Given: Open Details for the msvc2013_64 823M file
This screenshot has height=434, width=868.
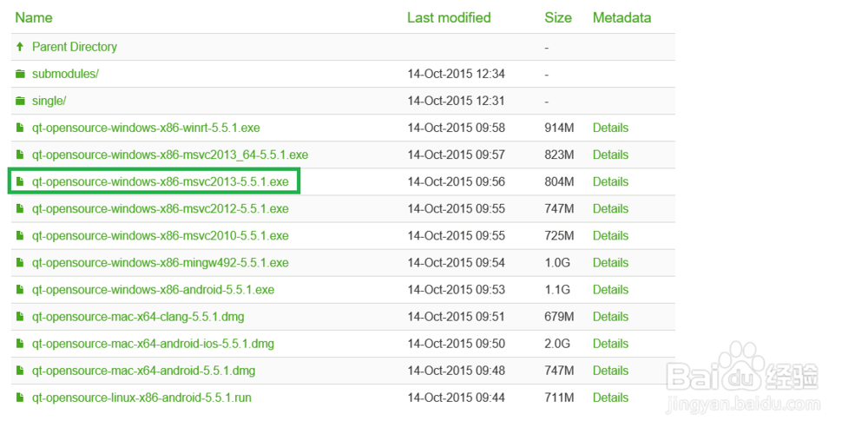Looking at the screenshot, I should point(610,155).
